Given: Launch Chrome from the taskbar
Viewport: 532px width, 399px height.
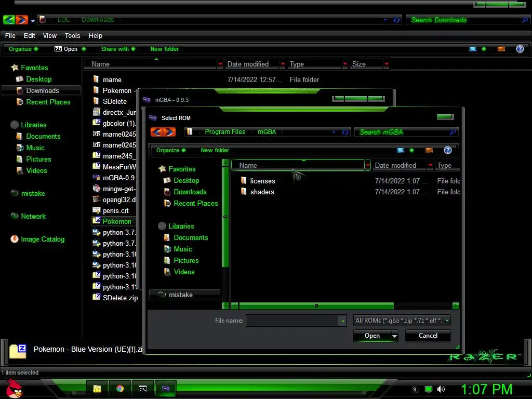Looking at the screenshot, I should [120, 389].
